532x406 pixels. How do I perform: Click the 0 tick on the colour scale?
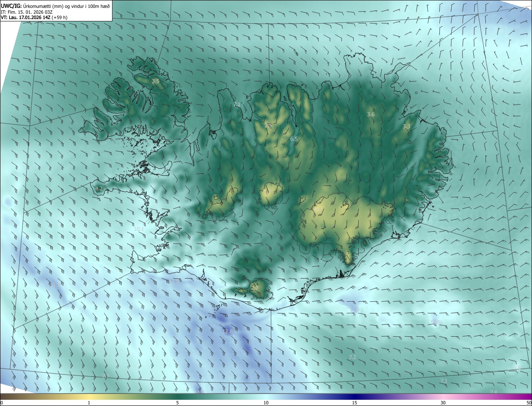[x=1, y=403]
